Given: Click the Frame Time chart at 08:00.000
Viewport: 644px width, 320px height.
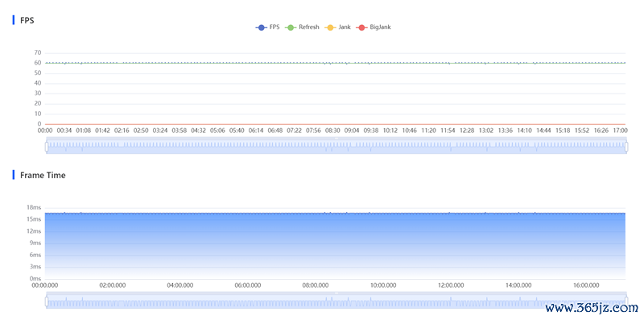Looking at the screenshot, I should 316,246.
